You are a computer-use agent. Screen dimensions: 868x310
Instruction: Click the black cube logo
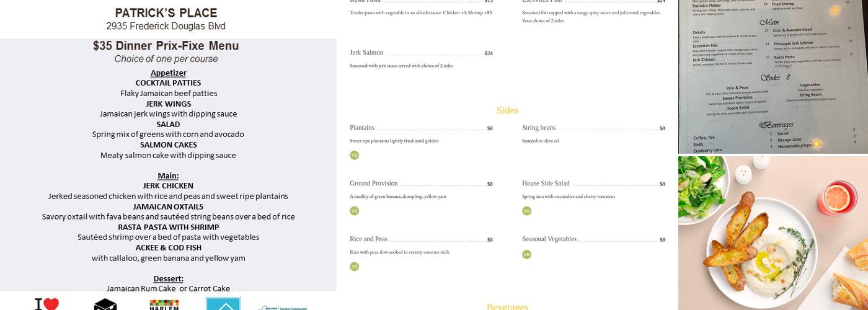coord(105,304)
